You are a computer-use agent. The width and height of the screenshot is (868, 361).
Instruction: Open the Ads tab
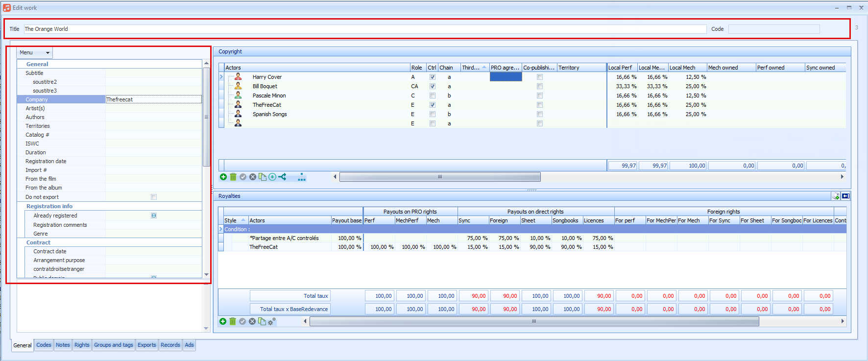coord(190,345)
